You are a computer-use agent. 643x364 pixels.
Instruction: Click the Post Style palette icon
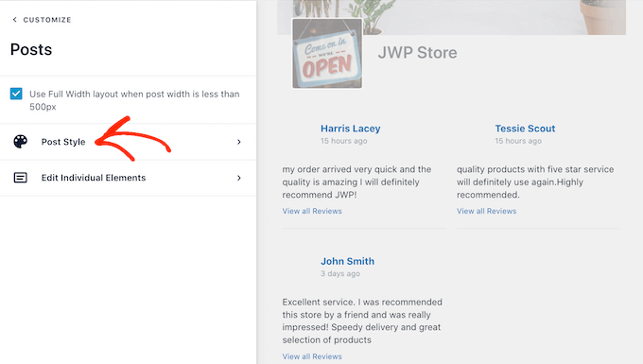[20, 142]
